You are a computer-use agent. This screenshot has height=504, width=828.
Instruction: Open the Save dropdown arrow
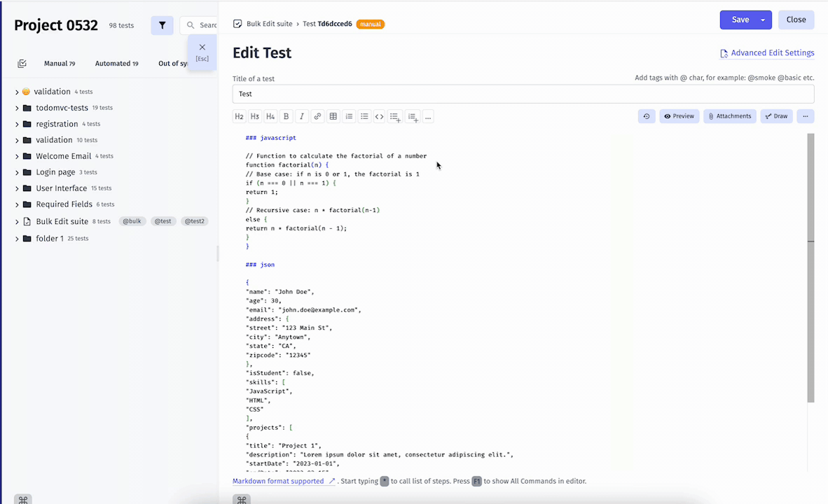coord(763,20)
